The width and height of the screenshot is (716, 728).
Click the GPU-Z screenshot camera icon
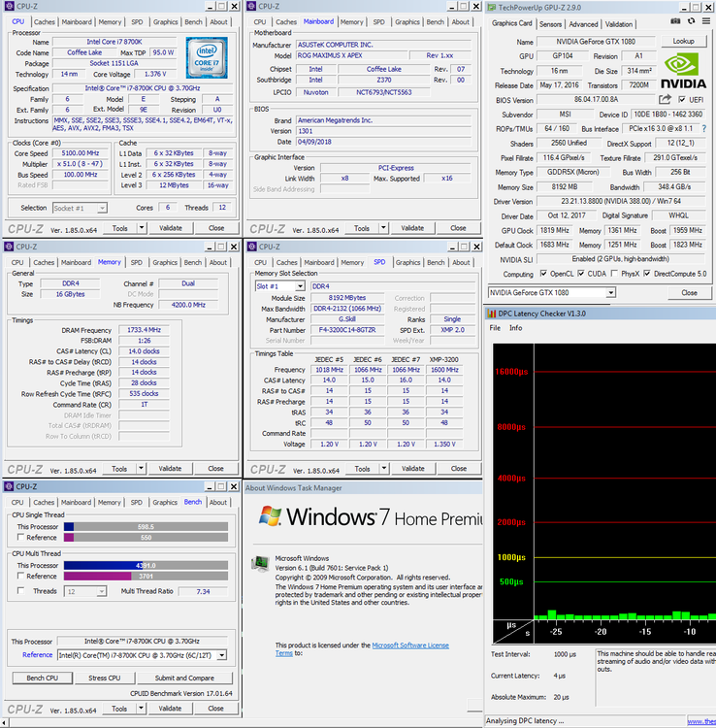pyautogui.click(x=675, y=21)
